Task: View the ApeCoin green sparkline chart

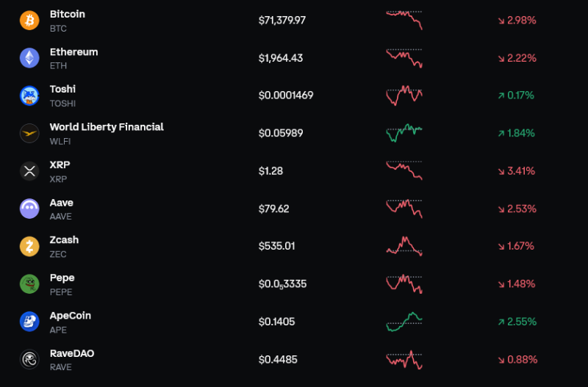Action: 404,322
